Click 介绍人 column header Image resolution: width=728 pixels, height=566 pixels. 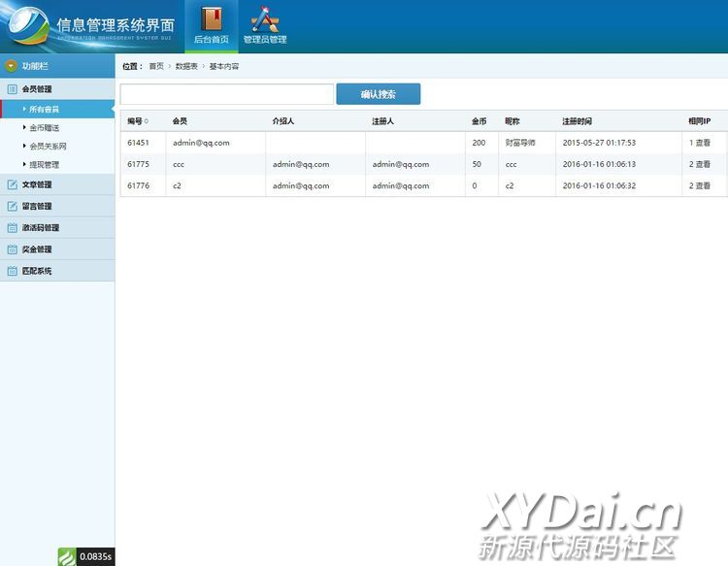283,121
